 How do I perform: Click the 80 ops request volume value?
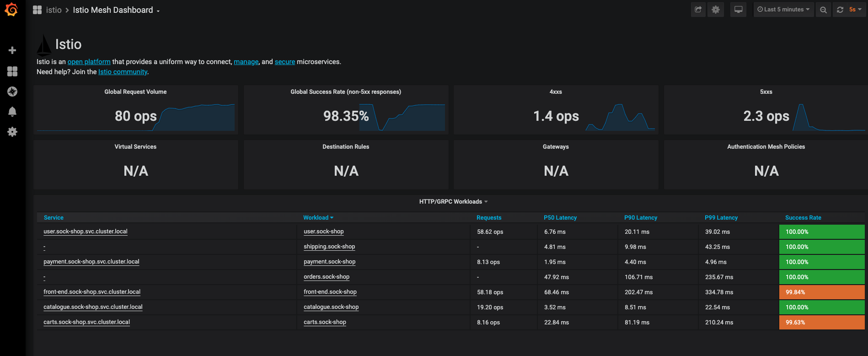click(136, 116)
